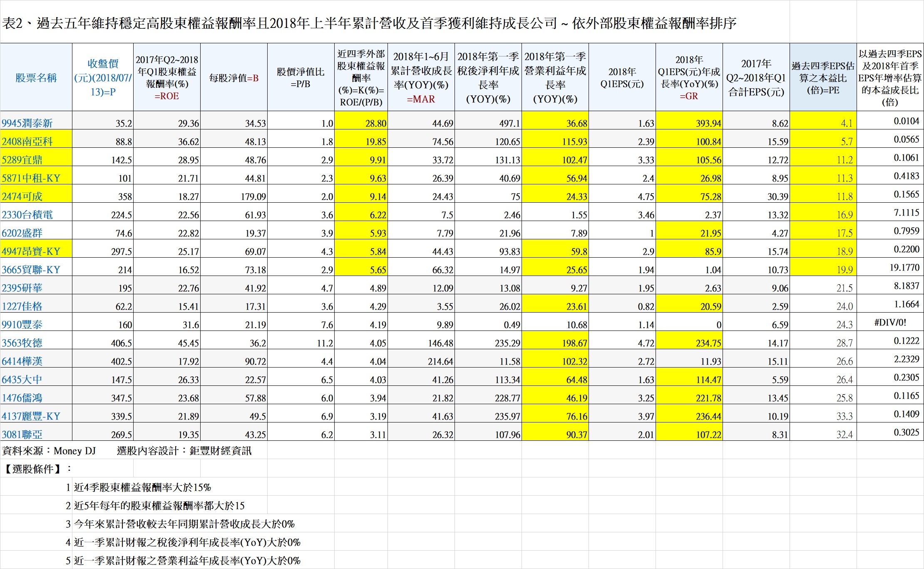This screenshot has width=924, height=569.
Task: Click the 28.80 external ROE cell
Action: (361, 120)
